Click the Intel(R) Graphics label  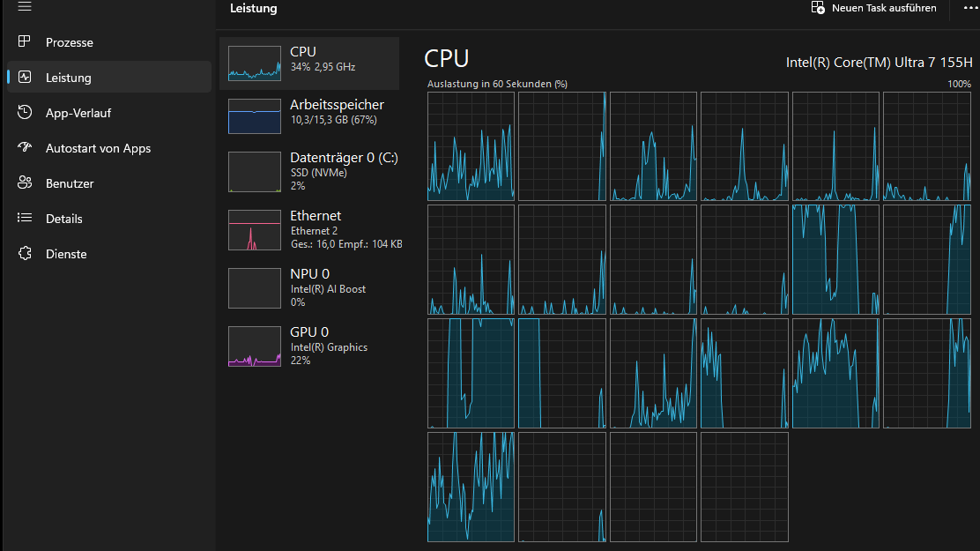329,347
